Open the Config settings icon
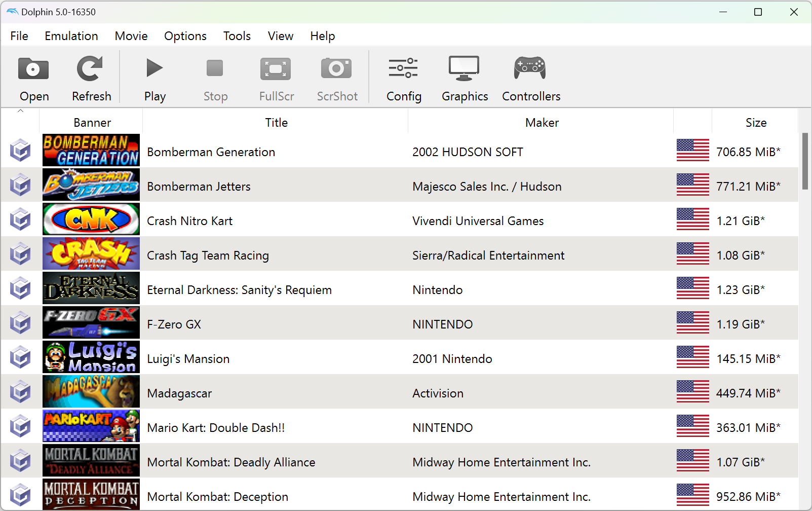The height and width of the screenshot is (511, 812). pyautogui.click(x=403, y=68)
